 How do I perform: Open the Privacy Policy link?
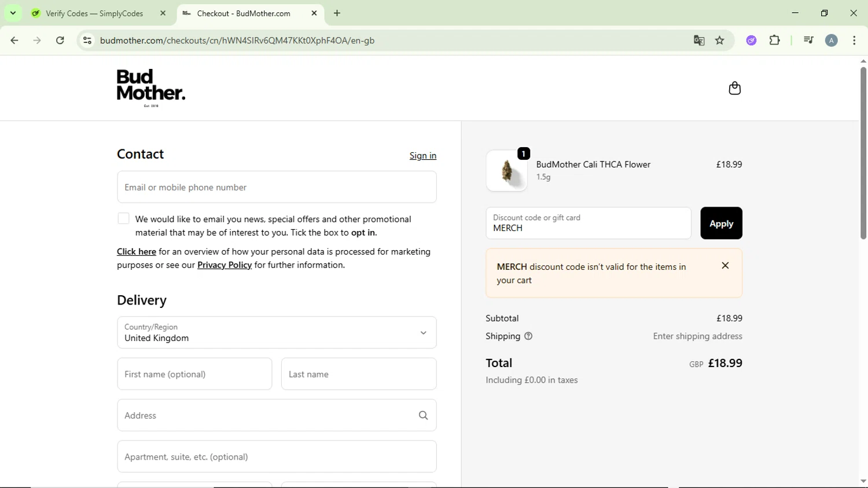tap(225, 265)
